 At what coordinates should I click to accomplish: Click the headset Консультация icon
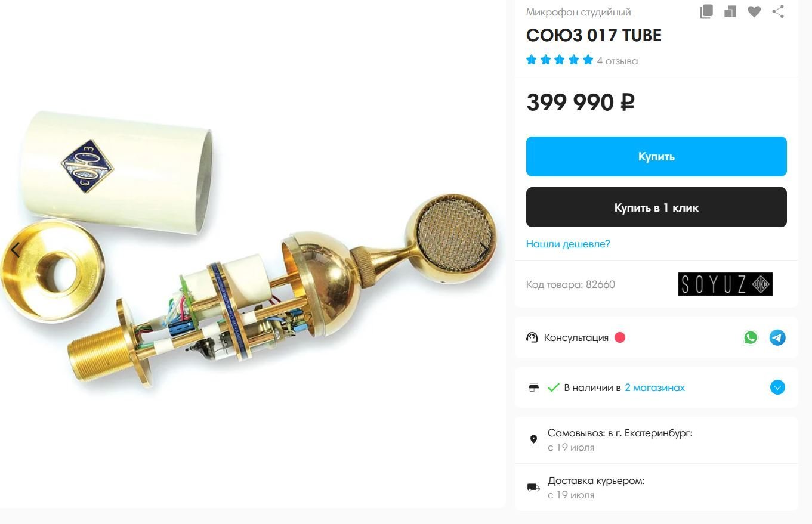[532, 337]
